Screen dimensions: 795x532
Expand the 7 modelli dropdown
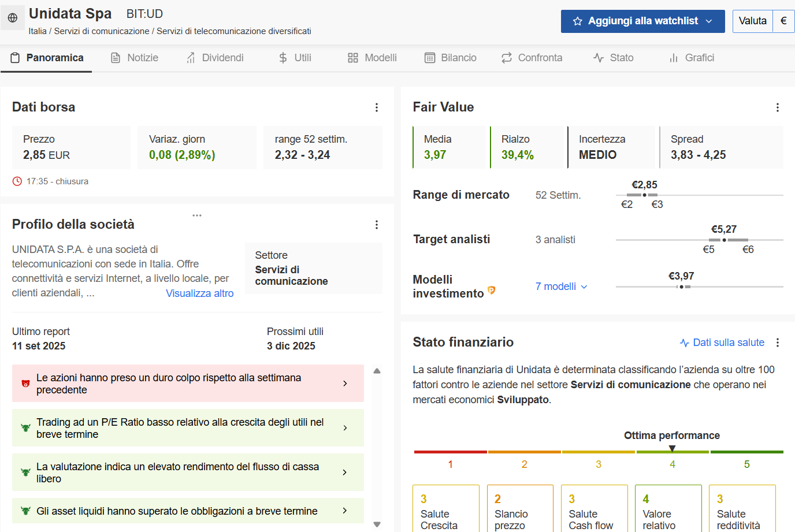click(x=561, y=287)
